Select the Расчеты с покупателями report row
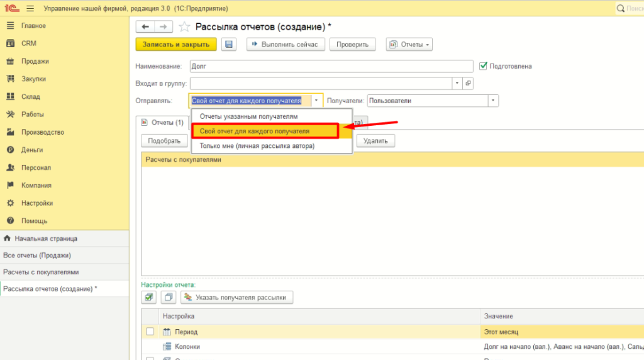Screen dimensions: 644x360 coord(392,159)
